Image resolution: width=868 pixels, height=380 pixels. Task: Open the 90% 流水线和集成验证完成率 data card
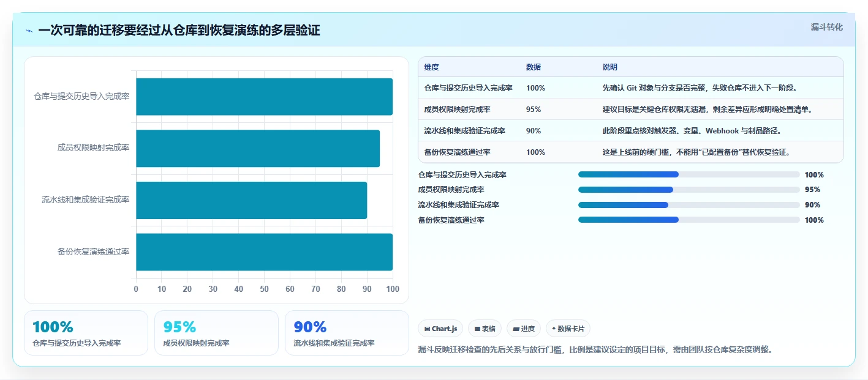pyautogui.click(x=347, y=333)
